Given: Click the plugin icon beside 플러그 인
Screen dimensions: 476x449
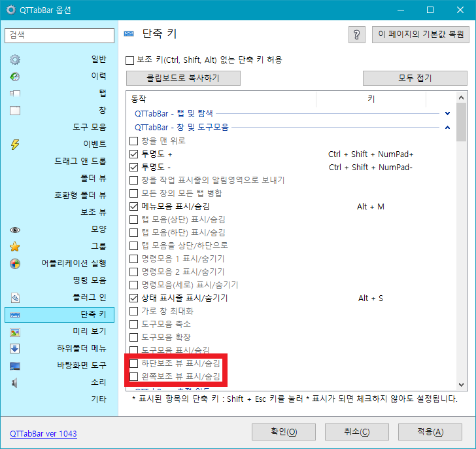Looking at the screenshot, I should [15, 298].
